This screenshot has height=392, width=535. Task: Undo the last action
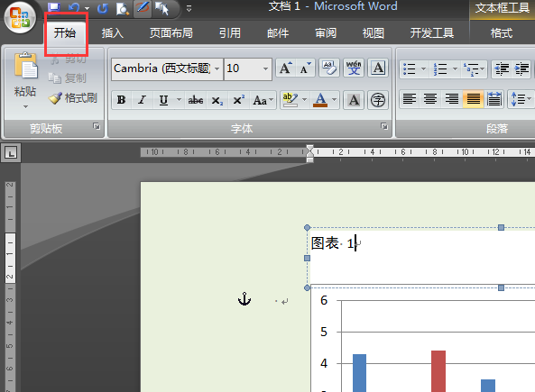click(x=74, y=8)
